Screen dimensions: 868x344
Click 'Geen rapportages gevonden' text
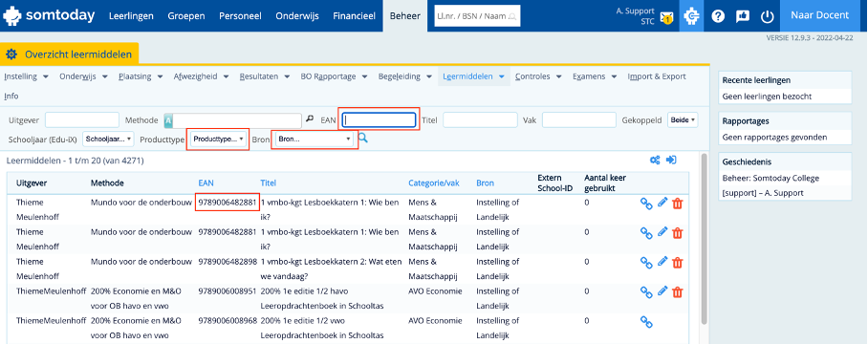(x=775, y=138)
